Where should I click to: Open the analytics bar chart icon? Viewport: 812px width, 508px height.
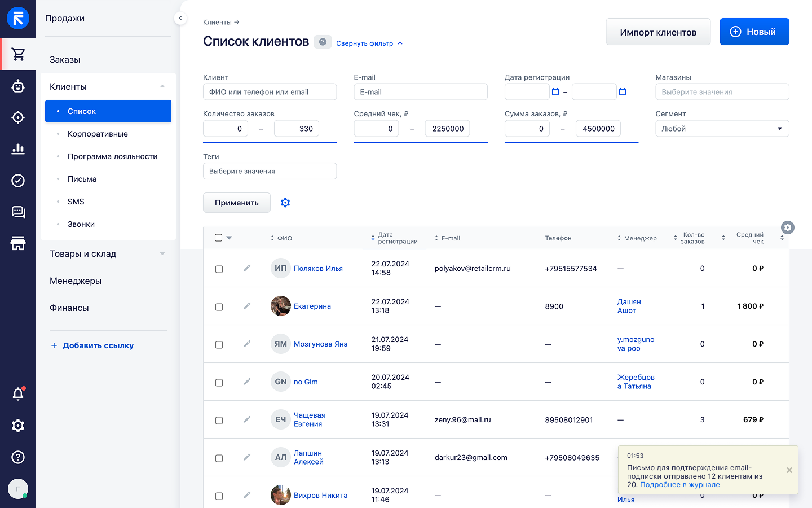click(x=18, y=149)
